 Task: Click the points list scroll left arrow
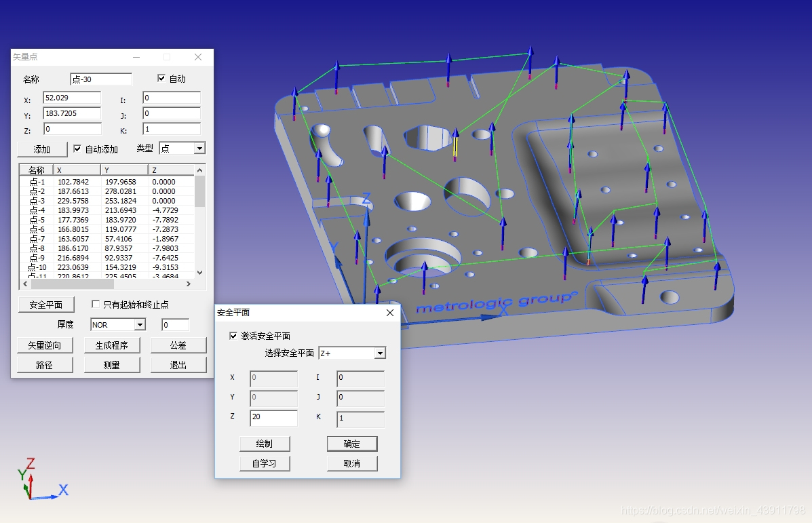pyautogui.click(x=25, y=284)
